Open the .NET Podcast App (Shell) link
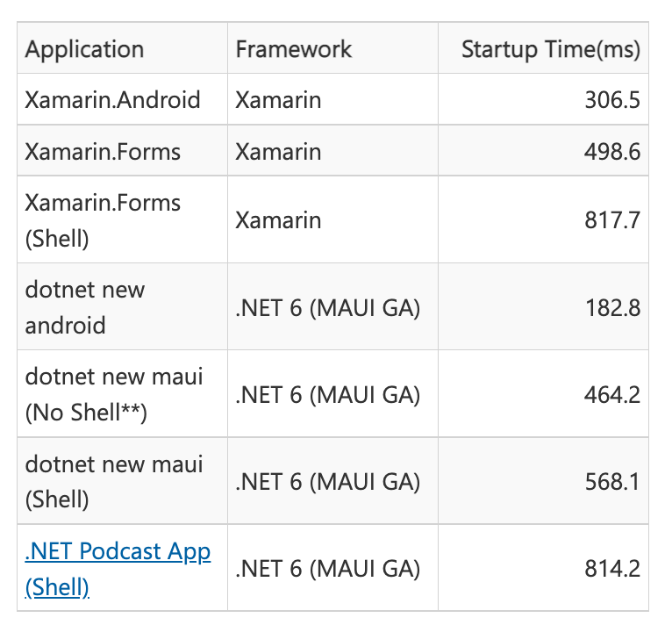The image size is (672, 625). click(118, 569)
